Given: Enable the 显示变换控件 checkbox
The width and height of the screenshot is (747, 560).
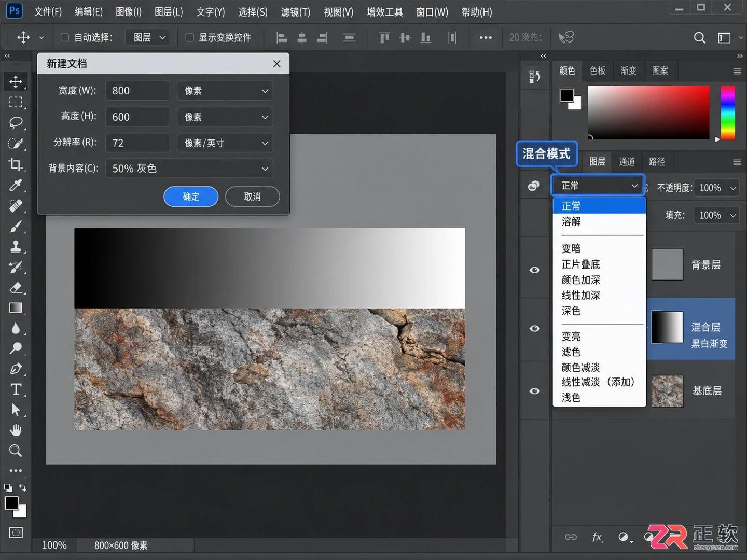Looking at the screenshot, I should tap(189, 37).
